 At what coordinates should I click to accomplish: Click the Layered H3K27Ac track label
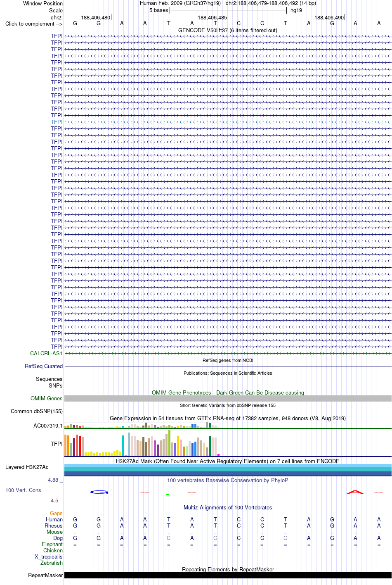(27, 467)
